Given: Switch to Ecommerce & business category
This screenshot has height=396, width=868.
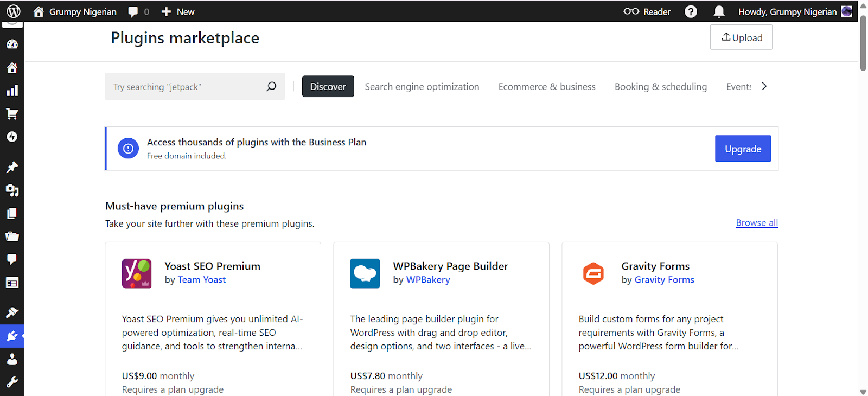Looking at the screenshot, I should 547,87.
